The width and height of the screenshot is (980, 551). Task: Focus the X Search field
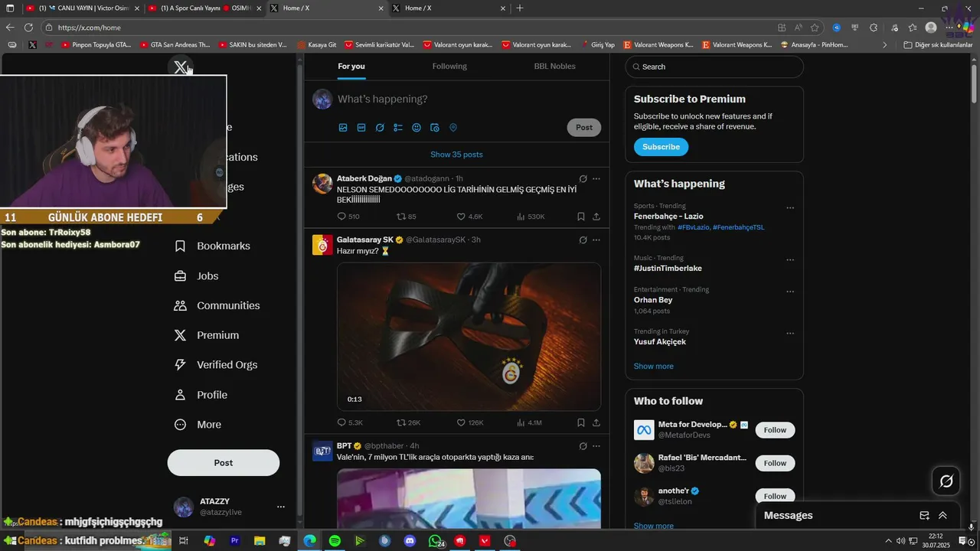click(x=714, y=67)
